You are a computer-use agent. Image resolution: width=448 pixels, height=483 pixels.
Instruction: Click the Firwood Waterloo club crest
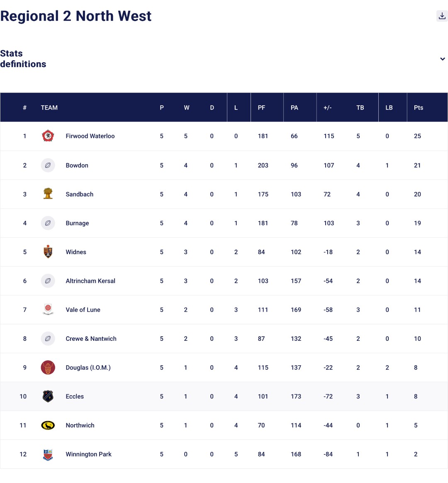48,136
